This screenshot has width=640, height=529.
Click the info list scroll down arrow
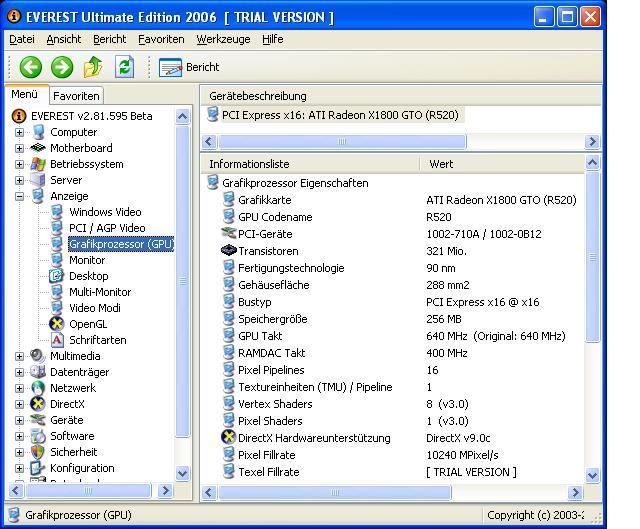[x=592, y=476]
